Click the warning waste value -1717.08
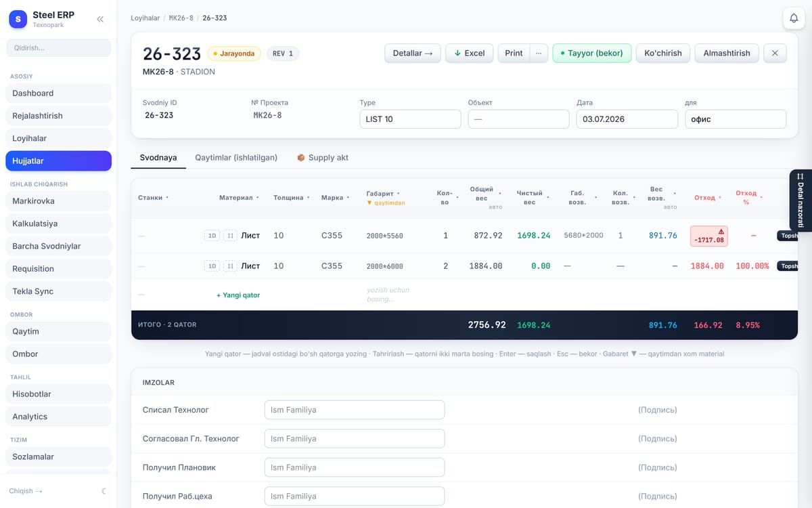 pos(709,236)
